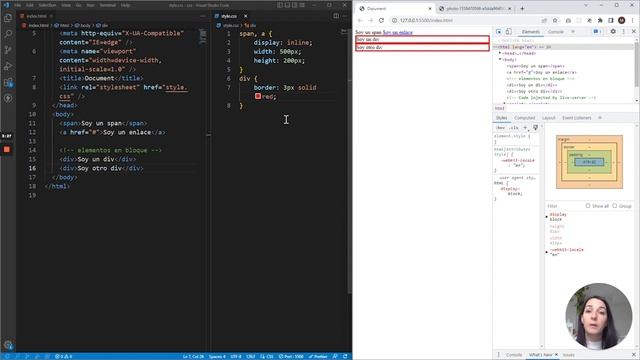Viewport: 640px width, 360px height.
Task: Open the File menu in VS Code
Action: coord(18,5)
